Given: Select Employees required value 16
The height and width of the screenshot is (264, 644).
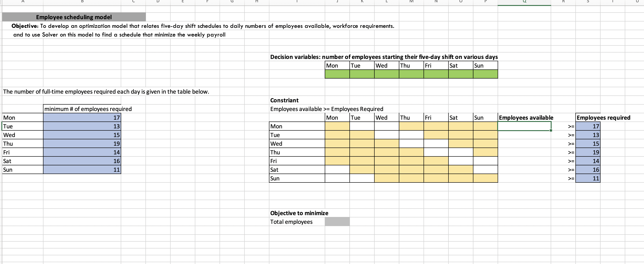Looking at the screenshot, I should (x=588, y=170).
